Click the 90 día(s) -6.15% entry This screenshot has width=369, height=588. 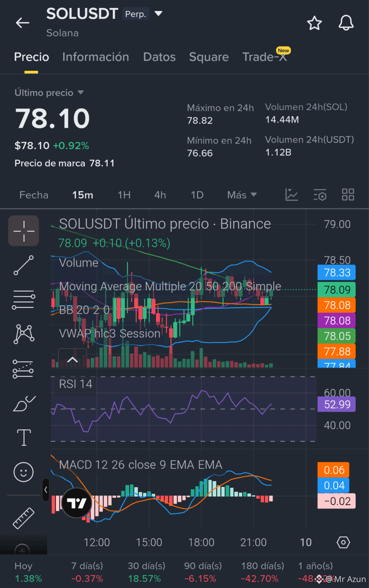(203, 572)
